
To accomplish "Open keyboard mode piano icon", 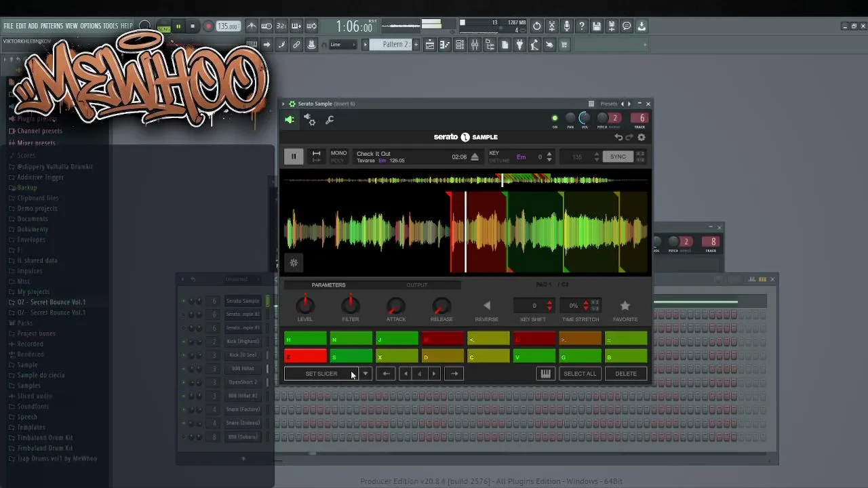I will [x=546, y=373].
